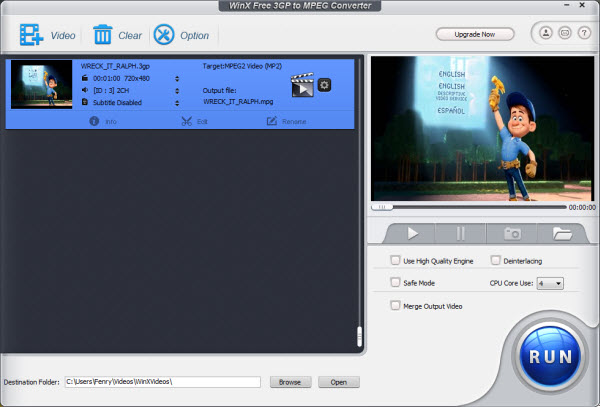Open the Option wrench icon
The image size is (600, 407).
164,35
